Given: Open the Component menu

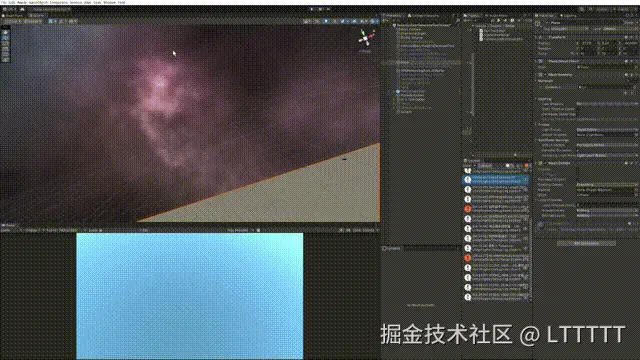Looking at the screenshot, I should click(x=59, y=2).
